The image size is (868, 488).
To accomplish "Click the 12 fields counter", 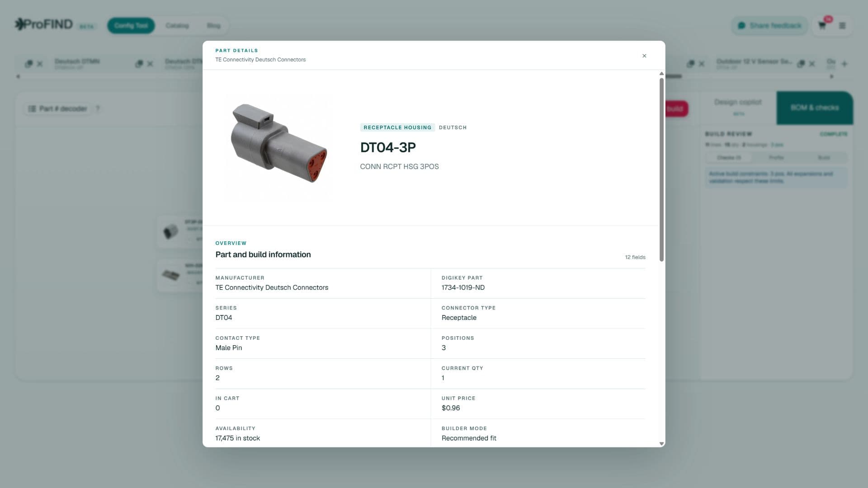I will click(x=635, y=257).
